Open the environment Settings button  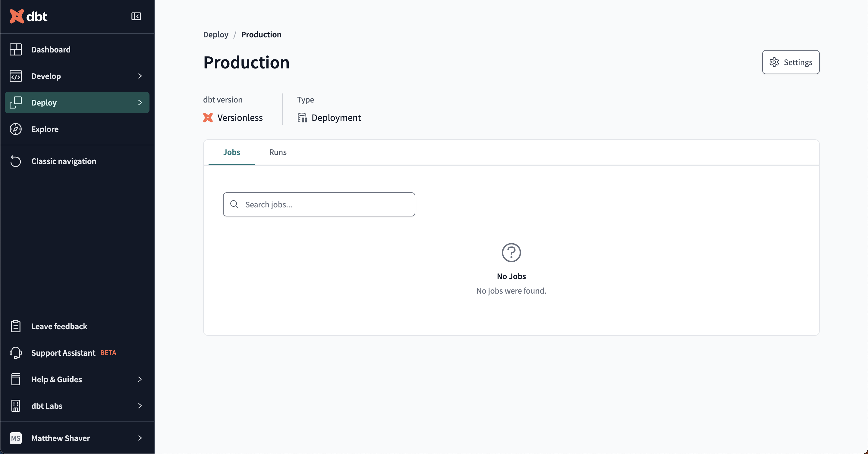tap(791, 62)
